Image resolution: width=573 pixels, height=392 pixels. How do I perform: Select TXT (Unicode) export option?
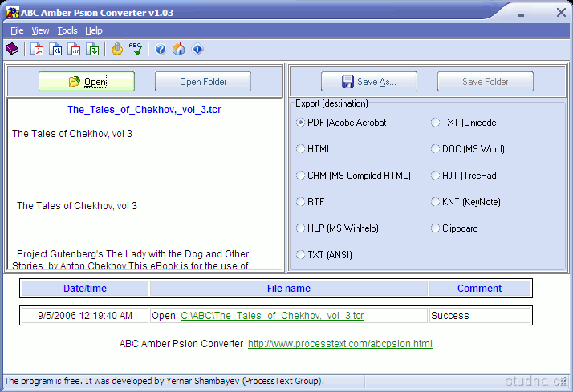coord(465,123)
